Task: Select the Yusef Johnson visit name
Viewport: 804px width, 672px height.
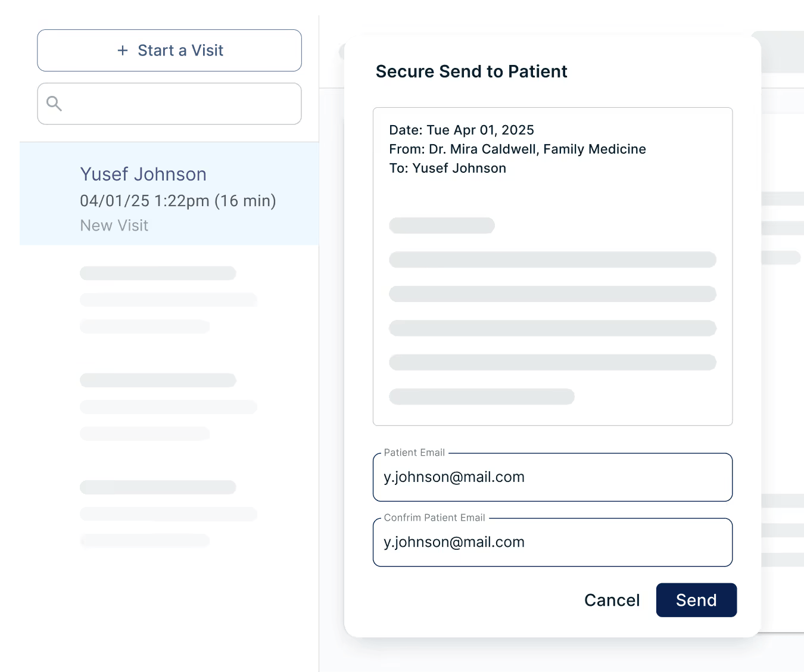Action: [143, 174]
